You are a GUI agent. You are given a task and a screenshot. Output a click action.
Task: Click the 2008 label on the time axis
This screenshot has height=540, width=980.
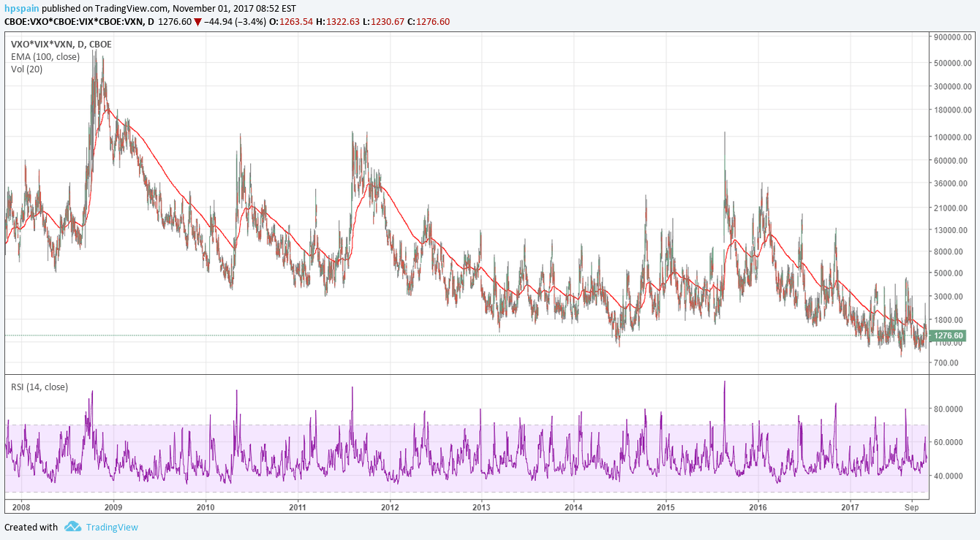(x=21, y=506)
